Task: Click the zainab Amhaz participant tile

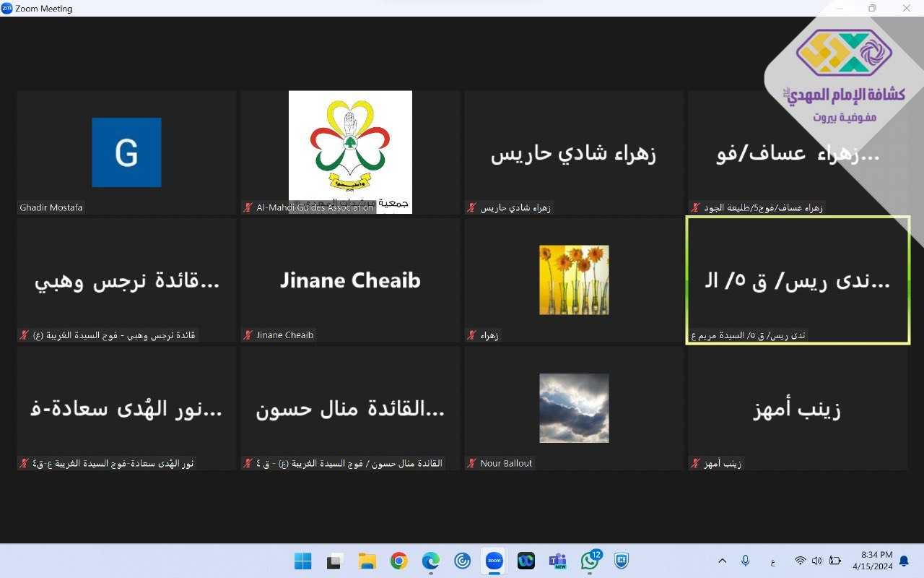Action: point(797,409)
